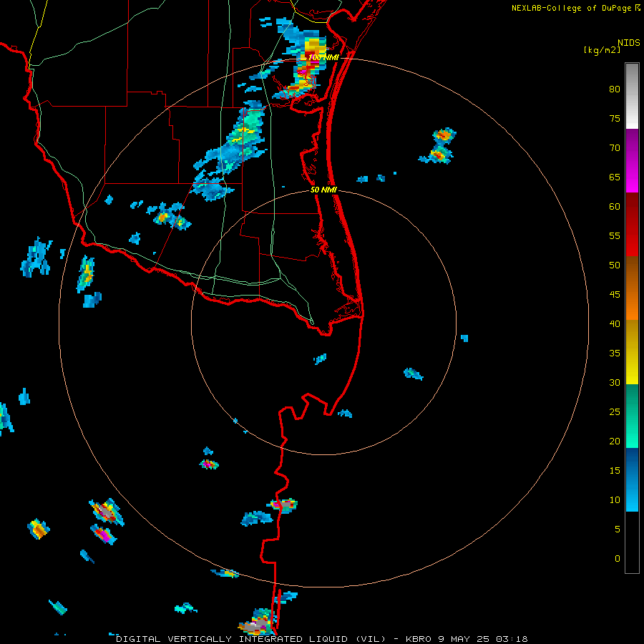The width and height of the screenshot is (644, 644).
Task: Pick the white-gray segment of the color bar
Action: [x=632, y=96]
